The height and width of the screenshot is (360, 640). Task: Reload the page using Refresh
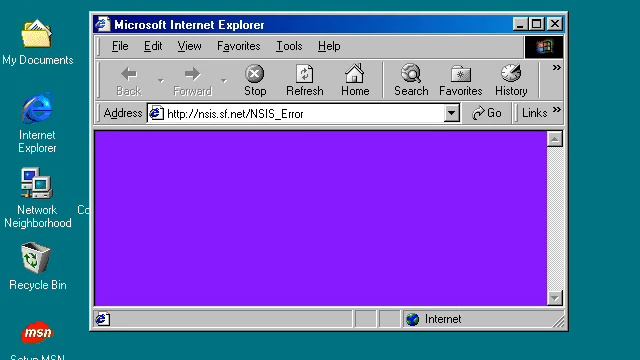click(304, 80)
